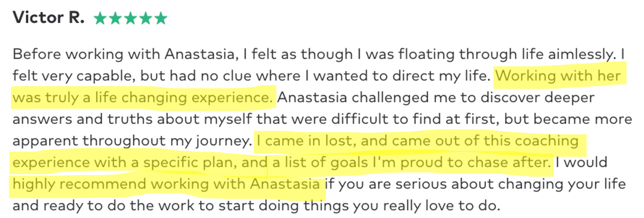This screenshot has height=218, width=644.
Task: Click the third green rating star
Action: pos(130,18)
